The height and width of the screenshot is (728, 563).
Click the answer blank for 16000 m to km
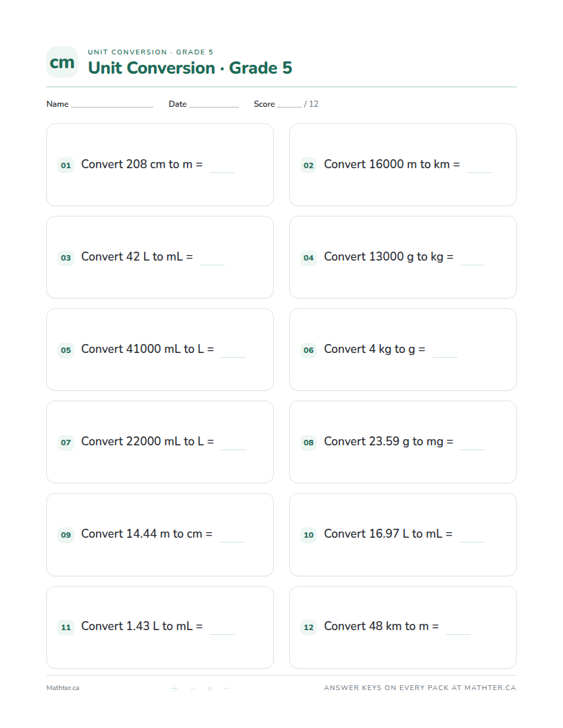pyautogui.click(x=480, y=167)
